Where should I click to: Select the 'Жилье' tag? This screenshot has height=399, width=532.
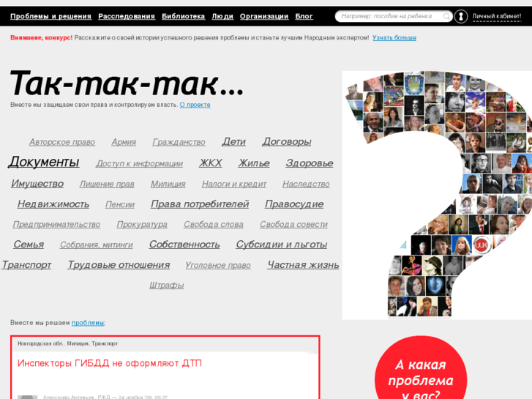click(254, 163)
